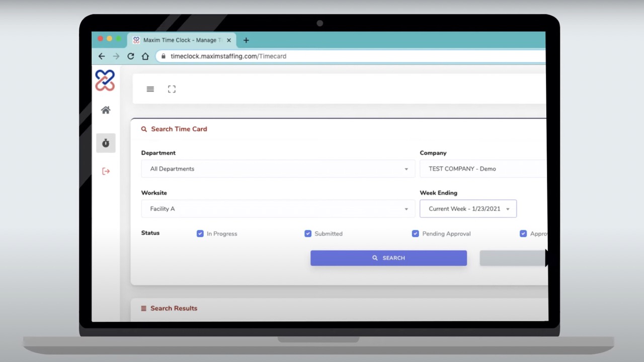This screenshot has width=644, height=362.
Task: Close the Maxim Time Clock tab
Action: (x=229, y=40)
